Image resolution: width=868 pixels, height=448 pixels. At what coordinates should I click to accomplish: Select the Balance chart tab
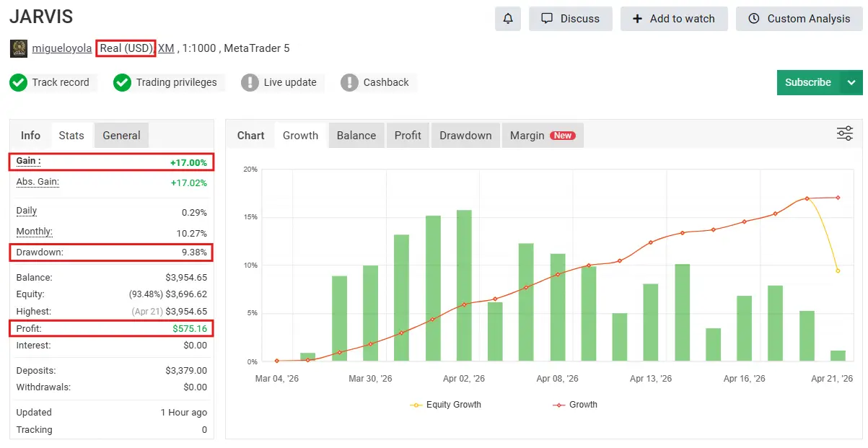pyautogui.click(x=356, y=136)
